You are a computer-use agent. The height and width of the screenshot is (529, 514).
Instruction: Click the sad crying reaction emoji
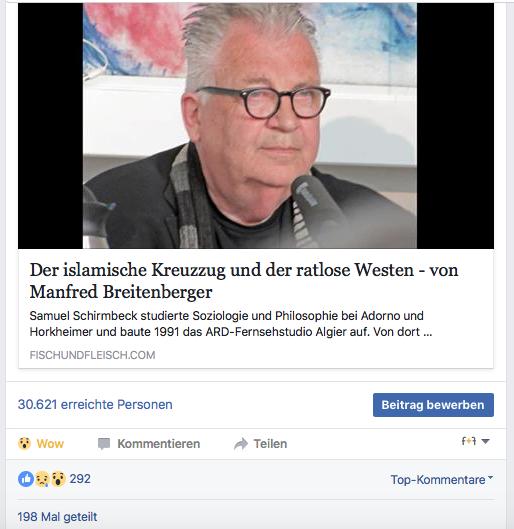click(42, 479)
